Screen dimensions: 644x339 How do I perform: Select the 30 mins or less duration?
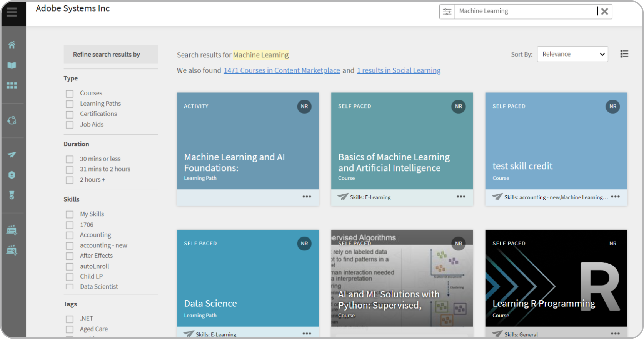tap(70, 159)
